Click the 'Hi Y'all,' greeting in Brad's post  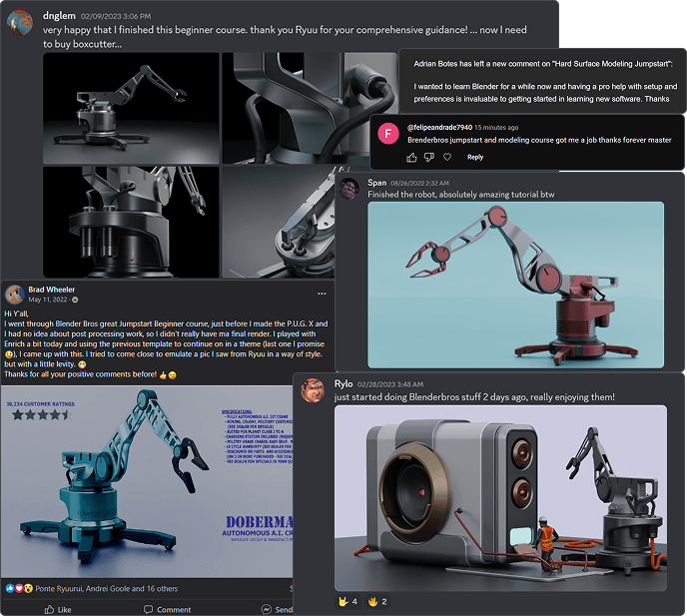16,313
